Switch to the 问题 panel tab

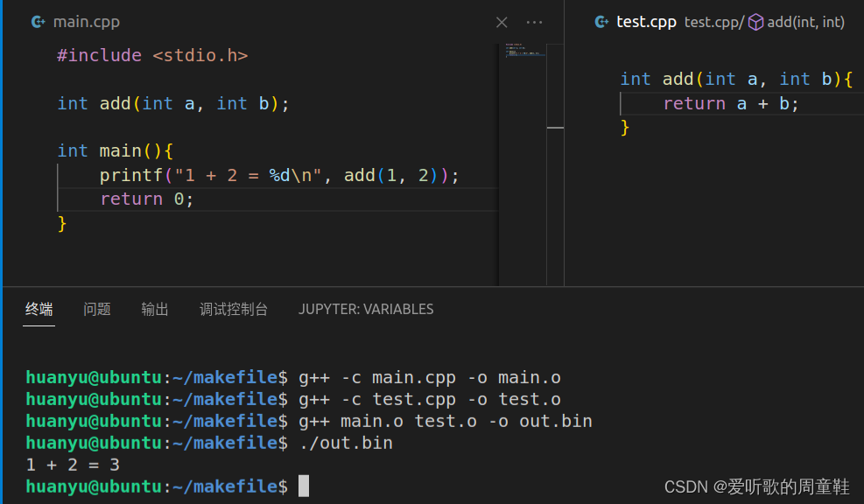[97, 310]
